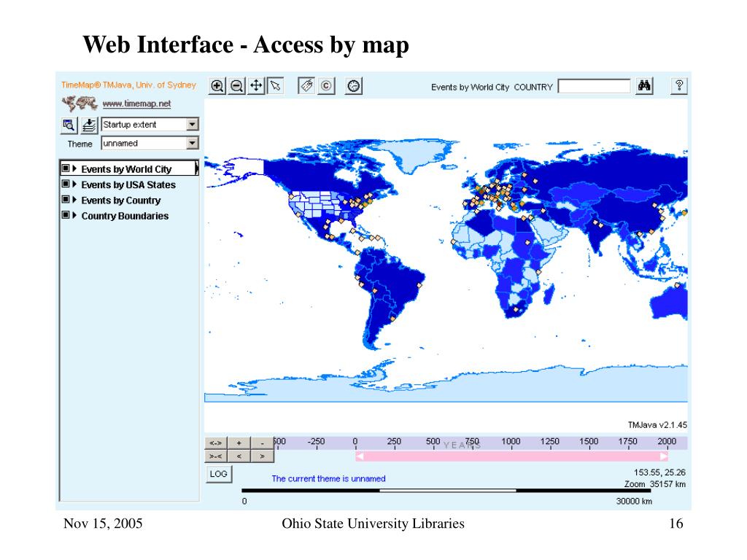
Task: Click left arrow handle of pink time range
Action: 360,456
